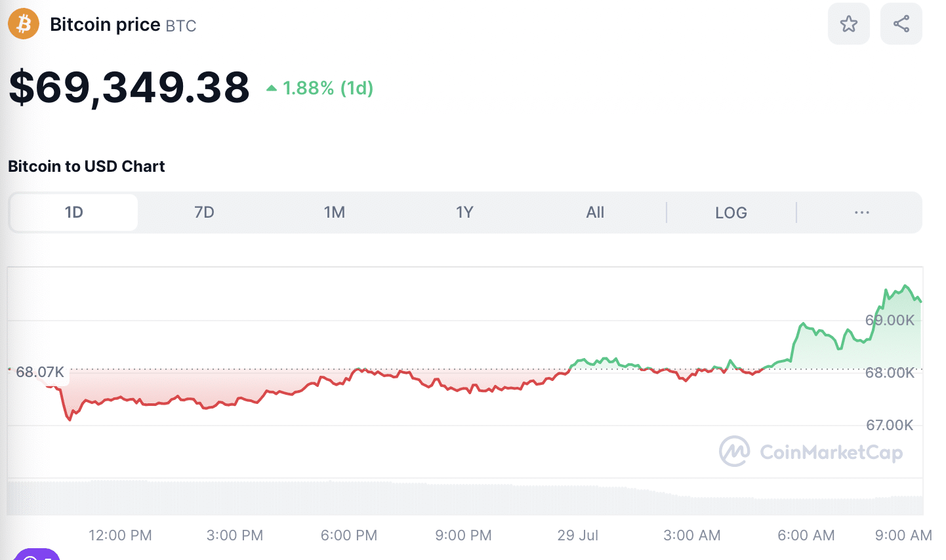Toggle LOG scale on the chart
This screenshot has width=946, height=560.
tap(731, 212)
